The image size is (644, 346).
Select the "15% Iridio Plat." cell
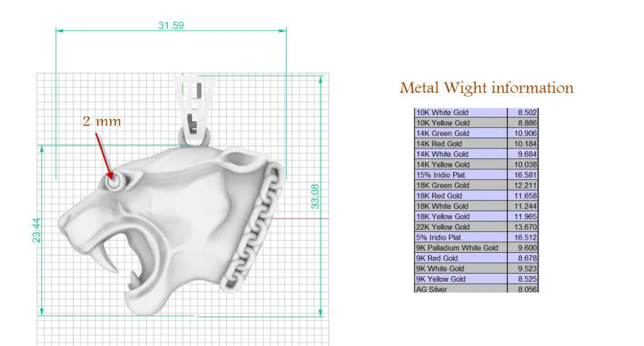(461, 175)
